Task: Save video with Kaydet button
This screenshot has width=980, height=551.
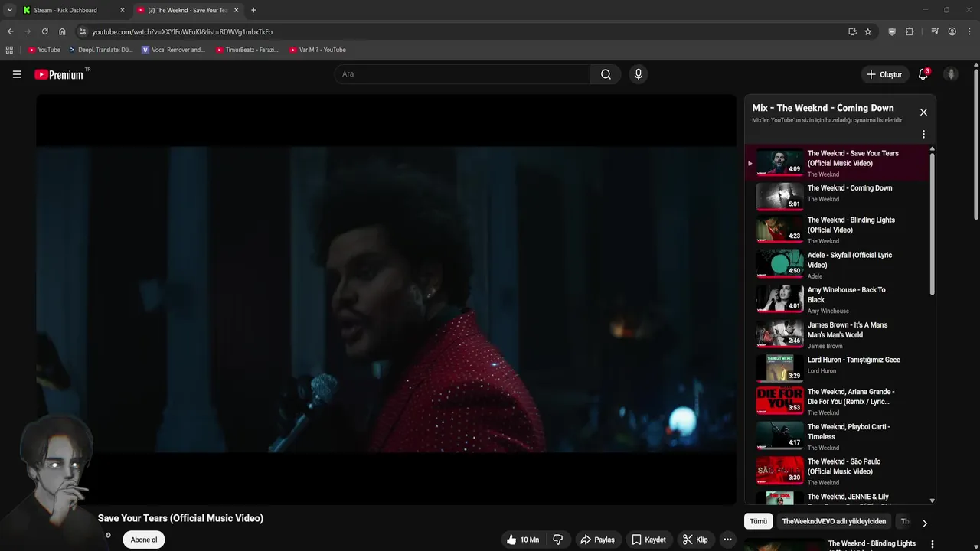Action: (648, 540)
